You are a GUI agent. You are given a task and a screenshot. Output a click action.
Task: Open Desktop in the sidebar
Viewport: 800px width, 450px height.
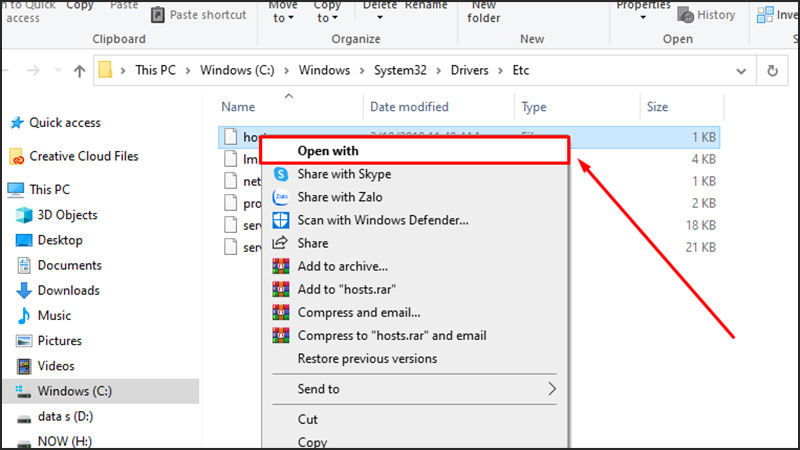60,240
